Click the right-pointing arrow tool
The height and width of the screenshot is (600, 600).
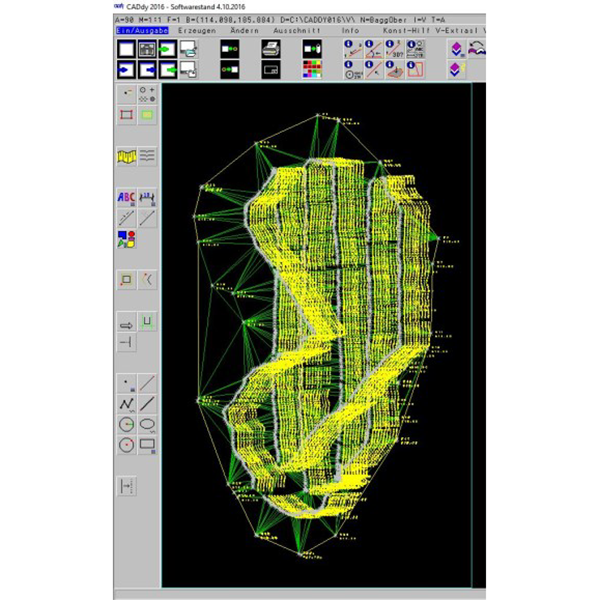click(127, 323)
